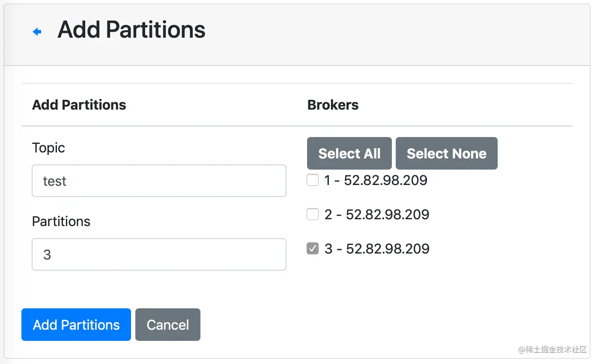The image size is (597, 364).
Task: Click the "2 - 52.82.98.209" broker label
Action: click(x=377, y=214)
